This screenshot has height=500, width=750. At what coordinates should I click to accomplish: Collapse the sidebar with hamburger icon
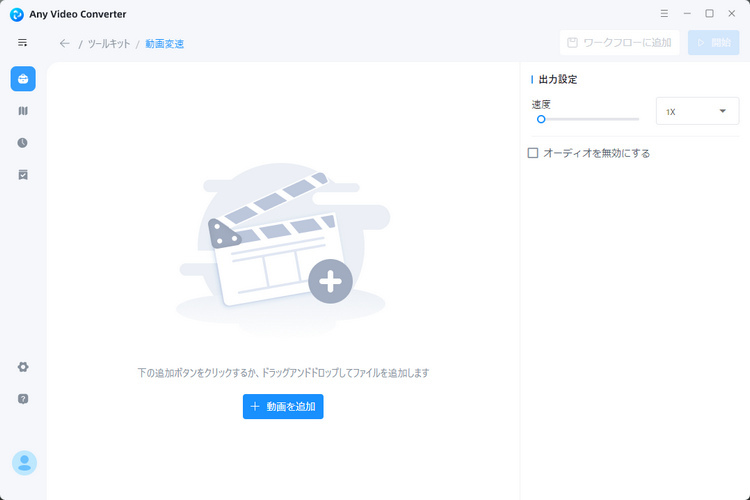pos(22,43)
